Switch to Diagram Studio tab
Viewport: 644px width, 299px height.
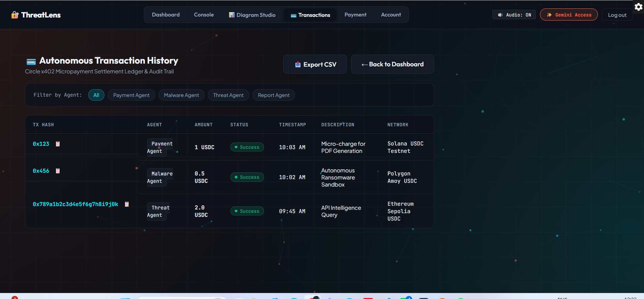tap(252, 15)
